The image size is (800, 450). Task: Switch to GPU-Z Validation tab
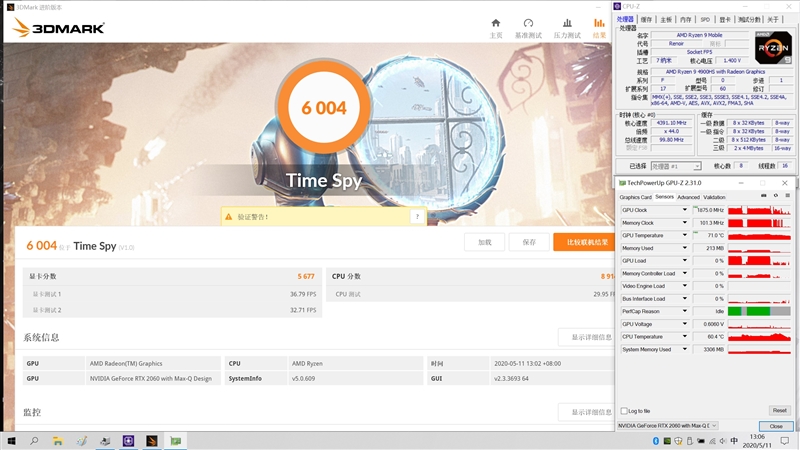coord(714,197)
